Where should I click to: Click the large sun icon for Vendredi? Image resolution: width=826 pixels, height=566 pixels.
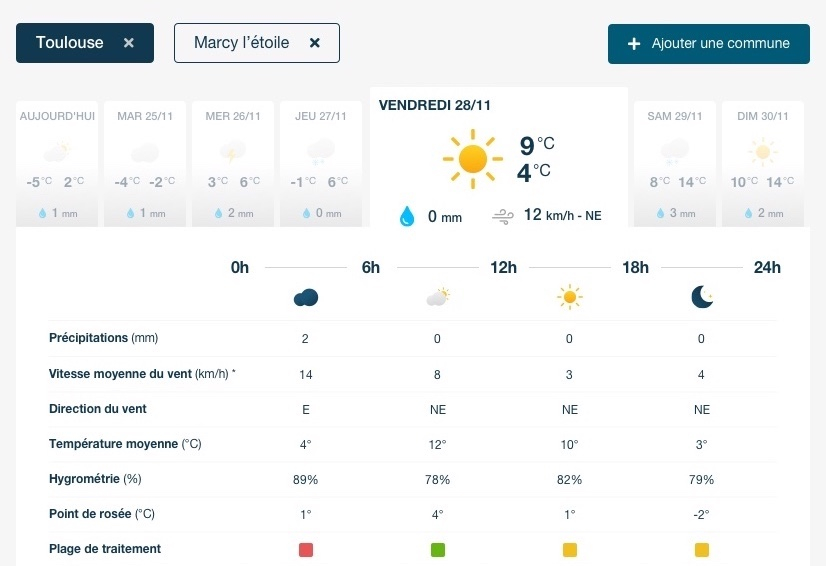tap(473, 159)
